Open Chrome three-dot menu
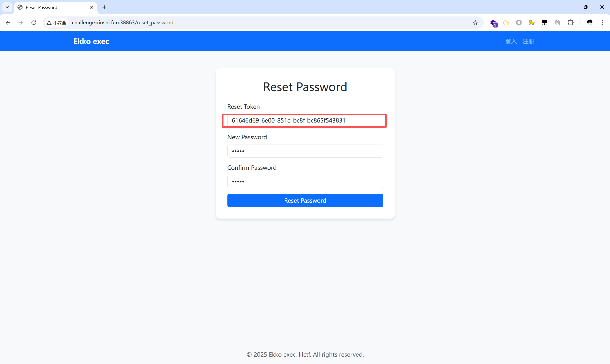This screenshot has height=364, width=610. click(602, 23)
